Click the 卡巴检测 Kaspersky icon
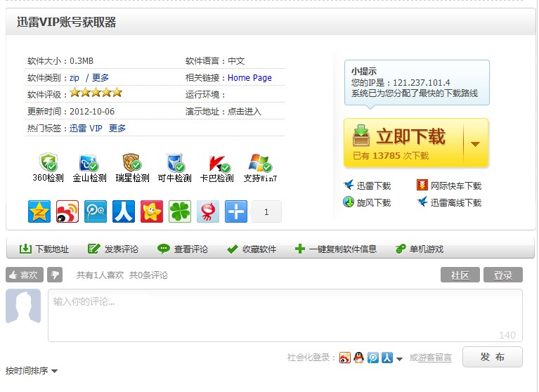Screen dimensions: 539x392 (x=219, y=164)
